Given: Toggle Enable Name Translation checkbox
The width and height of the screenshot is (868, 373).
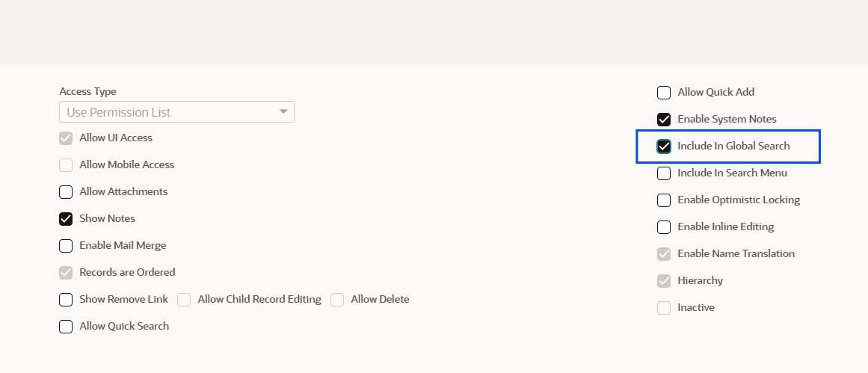Looking at the screenshot, I should 664,254.
